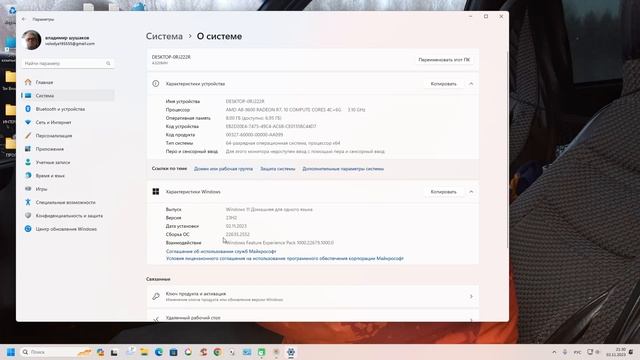The image size is (640, 360).
Task: Select the Сборка ОС value text
Action: (238, 234)
